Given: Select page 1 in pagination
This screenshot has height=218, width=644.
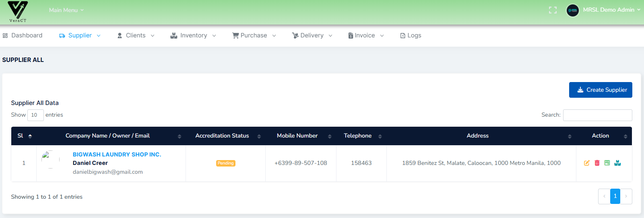Looking at the screenshot, I should point(615,196).
